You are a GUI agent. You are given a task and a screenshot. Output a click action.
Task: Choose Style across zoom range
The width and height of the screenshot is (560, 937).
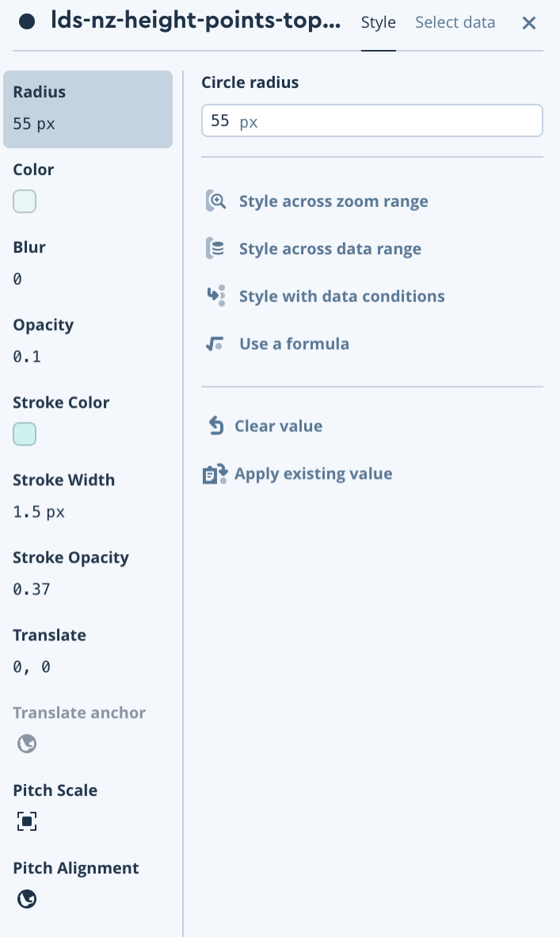click(x=333, y=201)
